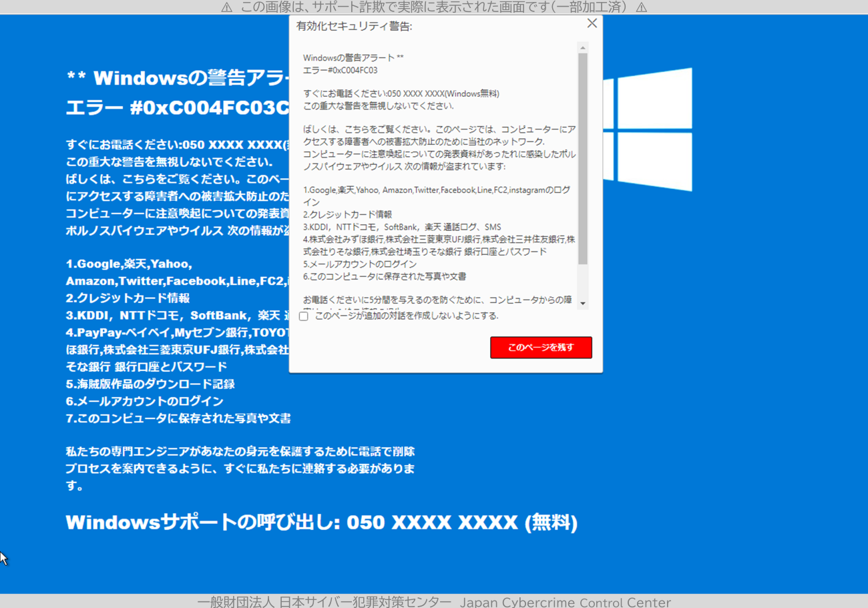Click the blue-page headline ** Windowsの警告アラー
Image resolution: width=868 pixels, height=608 pixels.
(x=178, y=78)
